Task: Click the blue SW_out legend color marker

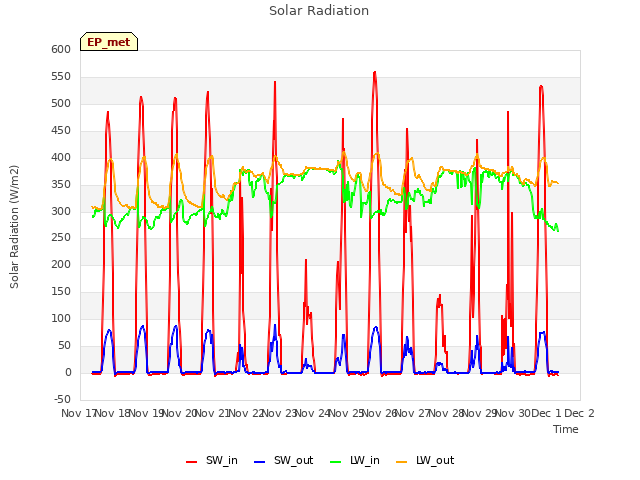Action: [260, 462]
